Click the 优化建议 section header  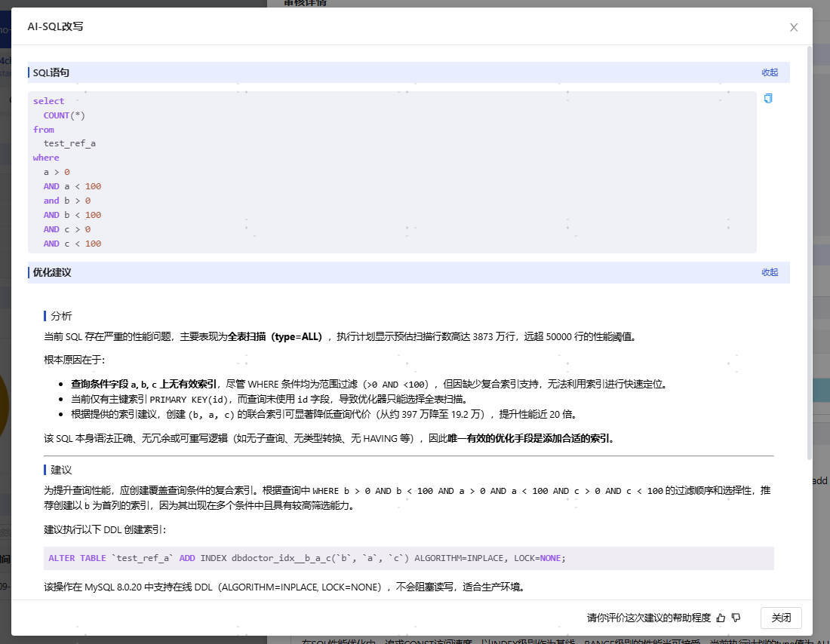coord(52,272)
